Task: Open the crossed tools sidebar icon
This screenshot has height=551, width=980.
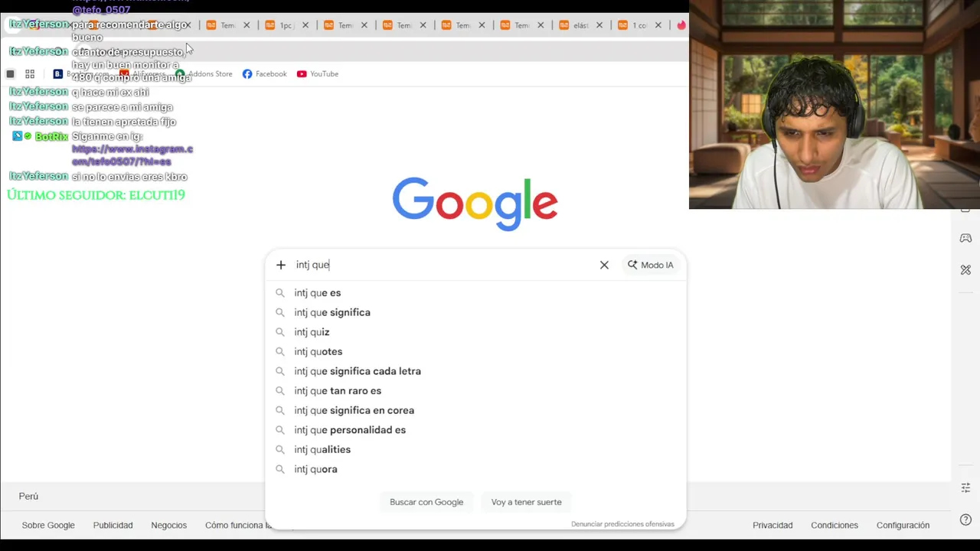Action: [965, 269]
